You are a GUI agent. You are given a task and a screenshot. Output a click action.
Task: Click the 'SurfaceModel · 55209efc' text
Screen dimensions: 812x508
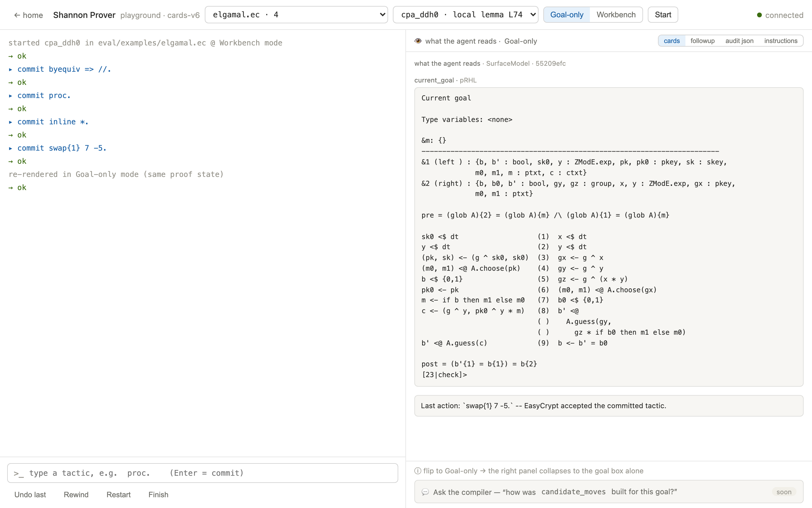pos(526,63)
